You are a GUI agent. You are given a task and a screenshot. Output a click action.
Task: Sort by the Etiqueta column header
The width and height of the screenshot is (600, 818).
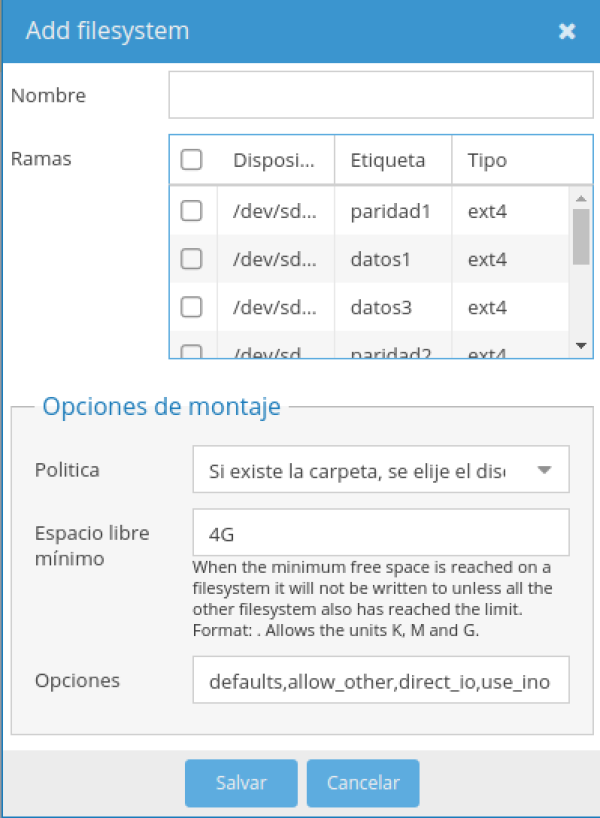pos(387,160)
